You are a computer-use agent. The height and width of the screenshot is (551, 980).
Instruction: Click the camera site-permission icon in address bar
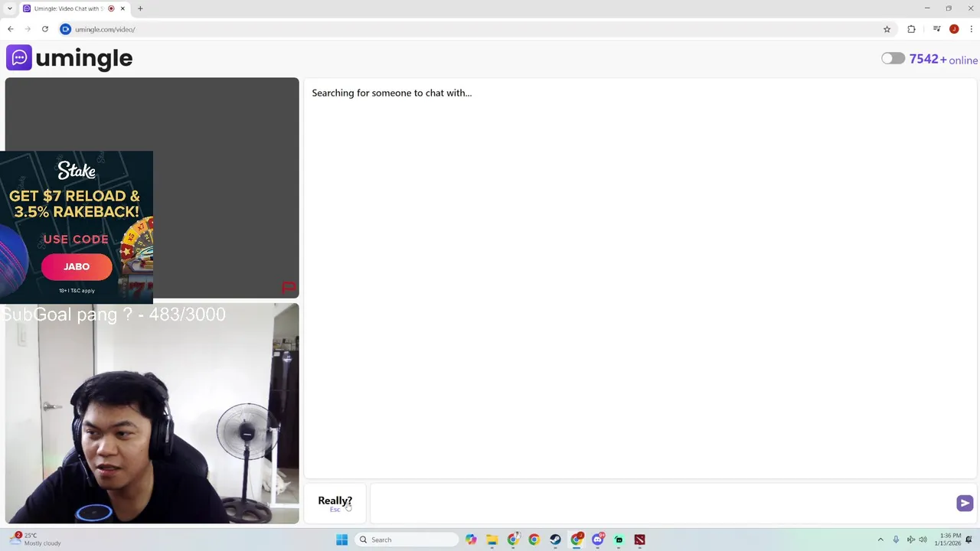tap(65, 29)
